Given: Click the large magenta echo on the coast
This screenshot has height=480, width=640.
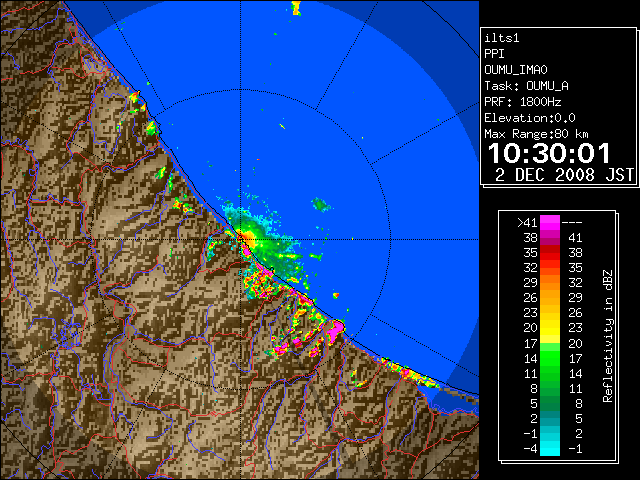Looking at the screenshot, I should click(x=336, y=330).
